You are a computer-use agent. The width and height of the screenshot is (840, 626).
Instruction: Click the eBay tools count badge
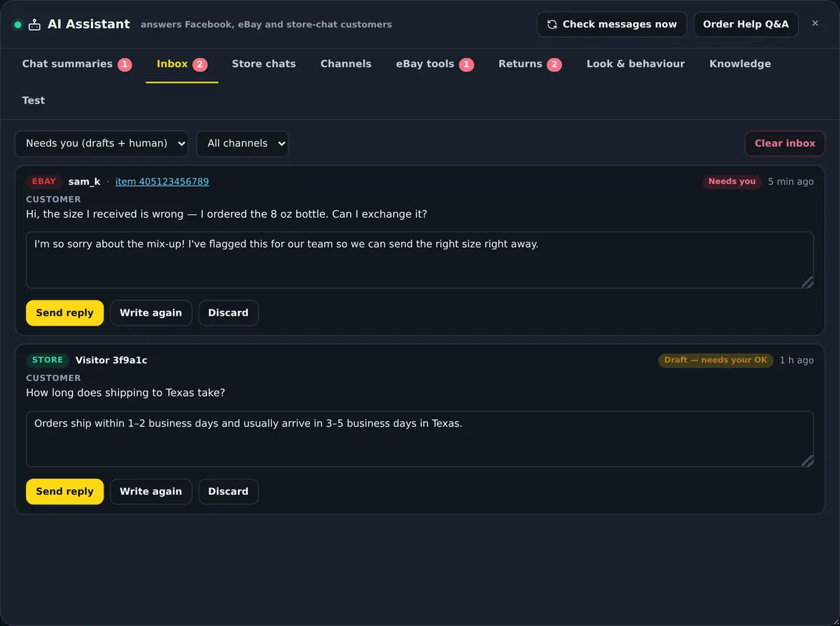pos(466,65)
